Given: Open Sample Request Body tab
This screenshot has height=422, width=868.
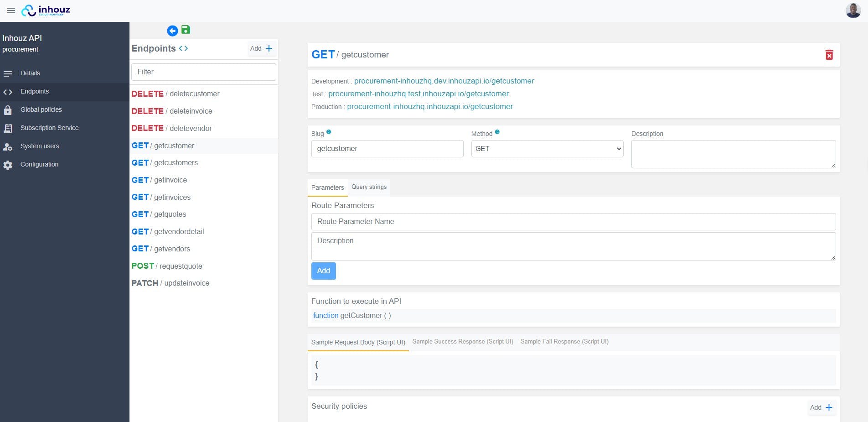Looking at the screenshot, I should 358,342.
